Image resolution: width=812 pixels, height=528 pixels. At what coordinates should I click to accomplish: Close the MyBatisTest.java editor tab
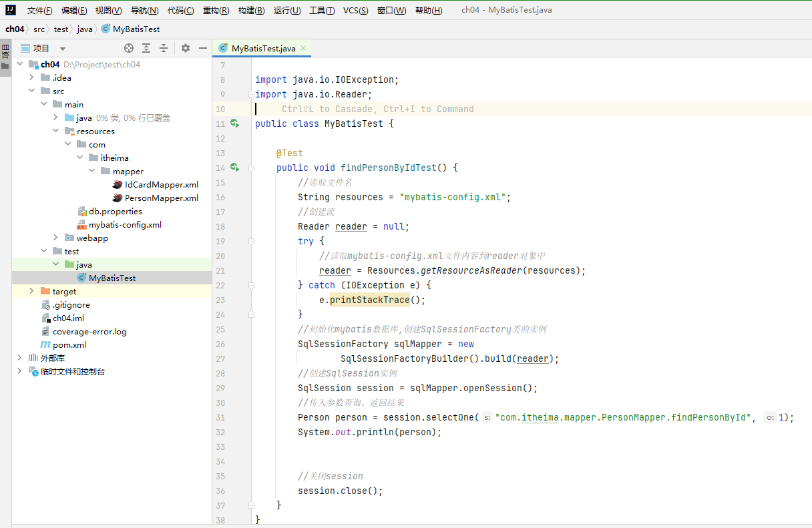click(303, 48)
